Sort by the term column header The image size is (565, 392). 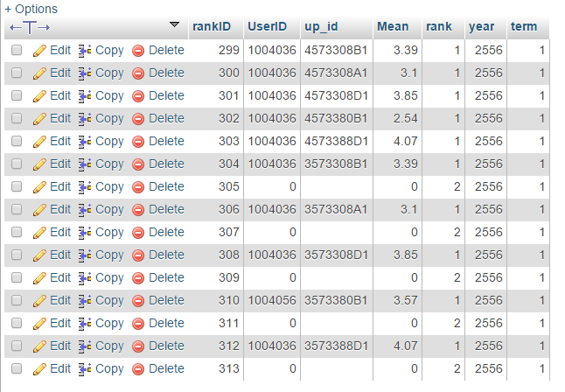(x=524, y=26)
